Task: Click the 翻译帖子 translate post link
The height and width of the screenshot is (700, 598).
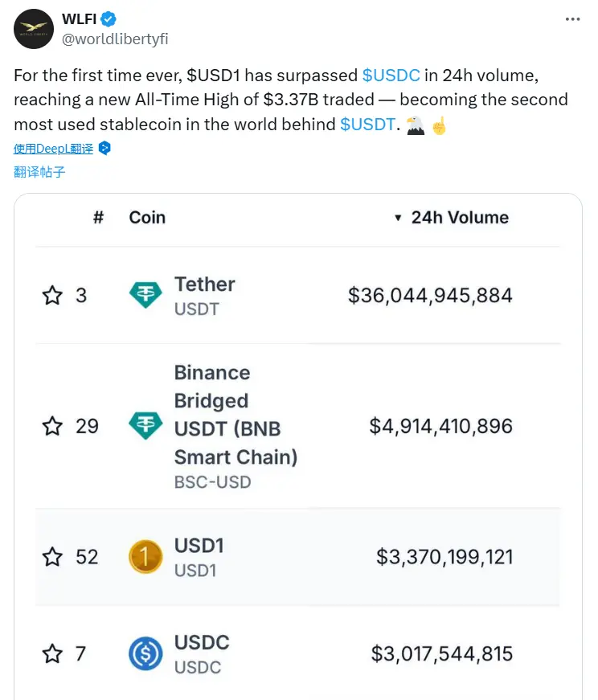Action: point(39,171)
